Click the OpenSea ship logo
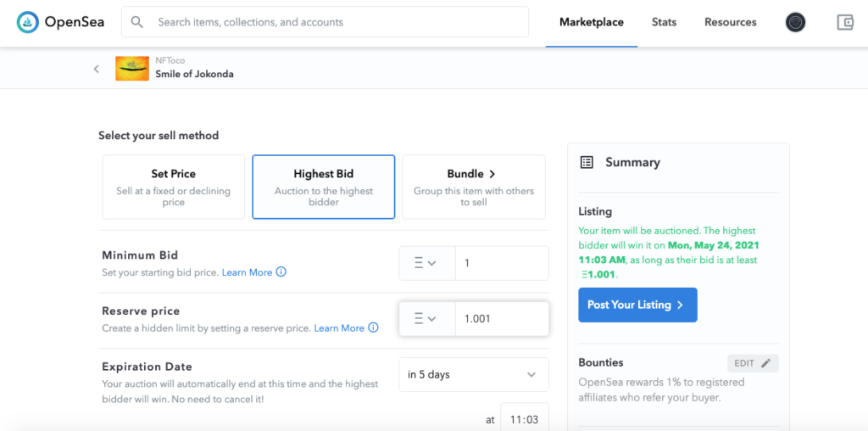868x431 pixels. tap(28, 22)
